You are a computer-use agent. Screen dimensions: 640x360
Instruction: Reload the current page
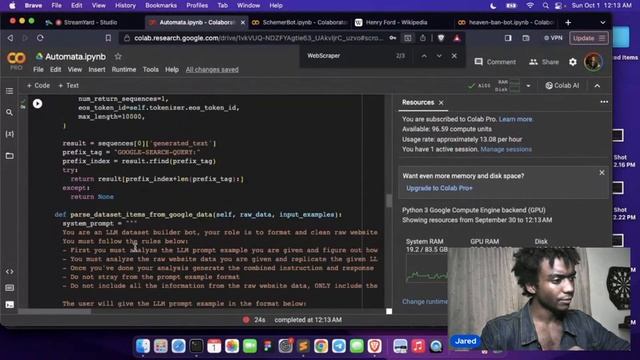40,38
